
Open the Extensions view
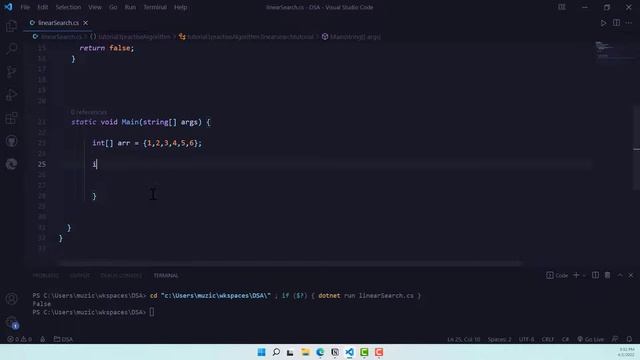pyautogui.click(x=11, y=118)
